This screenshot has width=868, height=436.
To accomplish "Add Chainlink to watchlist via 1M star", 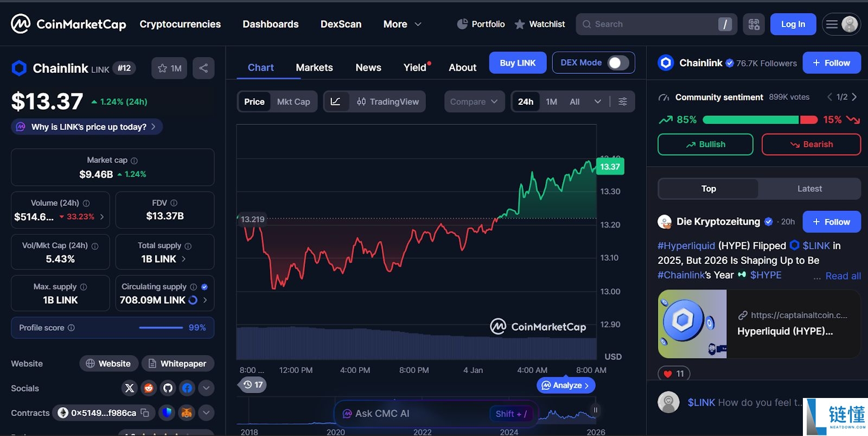I will pyautogui.click(x=169, y=68).
